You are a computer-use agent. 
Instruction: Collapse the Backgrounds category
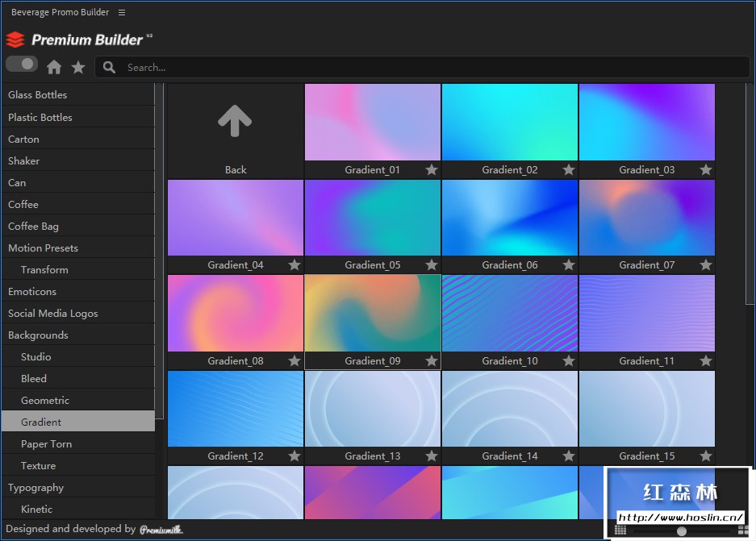[78, 335]
